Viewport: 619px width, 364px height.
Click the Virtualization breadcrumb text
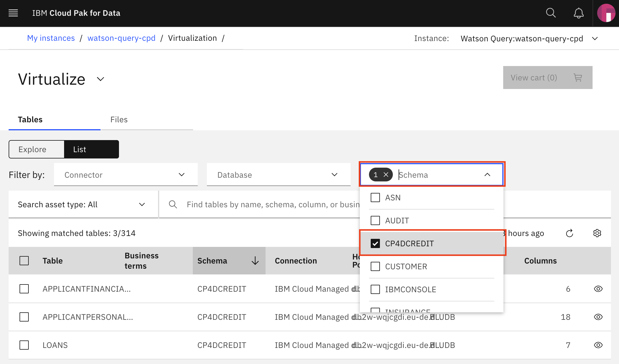tap(192, 38)
